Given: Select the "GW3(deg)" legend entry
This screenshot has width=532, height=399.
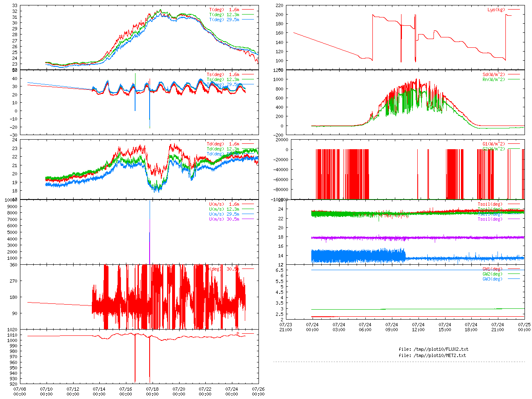Looking at the screenshot, I should tap(493, 279).
